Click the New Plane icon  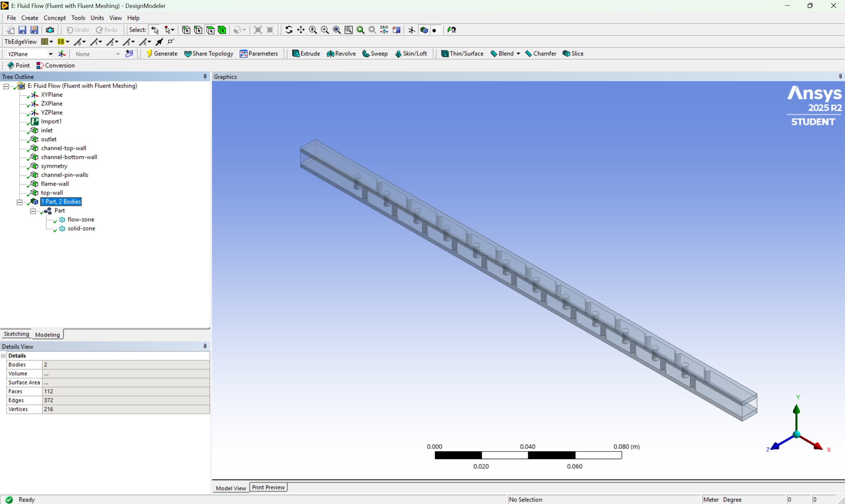click(x=62, y=54)
